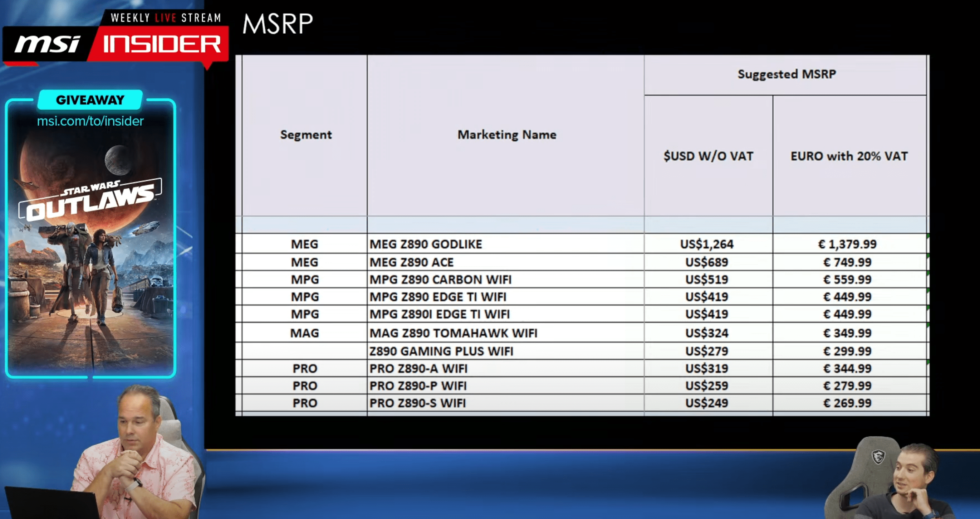The image size is (980, 519).
Task: Select the MAG segment cell
Action: (304, 333)
